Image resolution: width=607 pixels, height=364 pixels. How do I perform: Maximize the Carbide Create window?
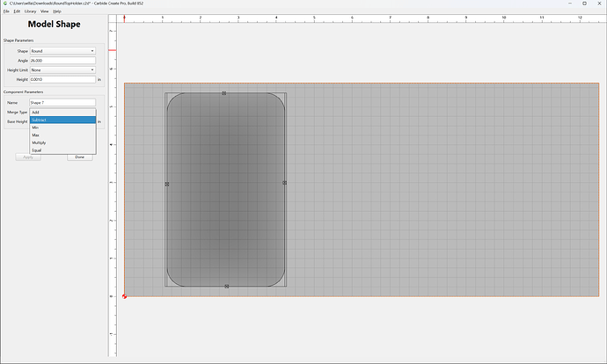584,4
